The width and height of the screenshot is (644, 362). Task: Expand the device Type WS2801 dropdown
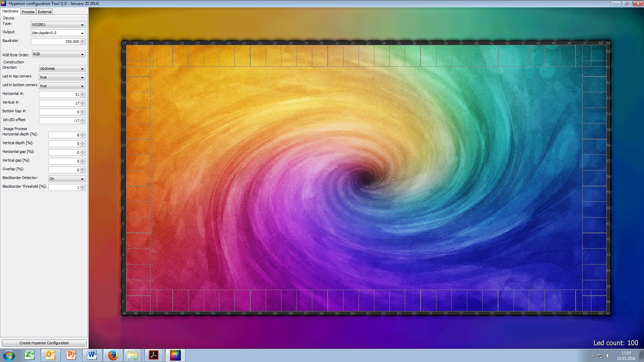coord(58,24)
